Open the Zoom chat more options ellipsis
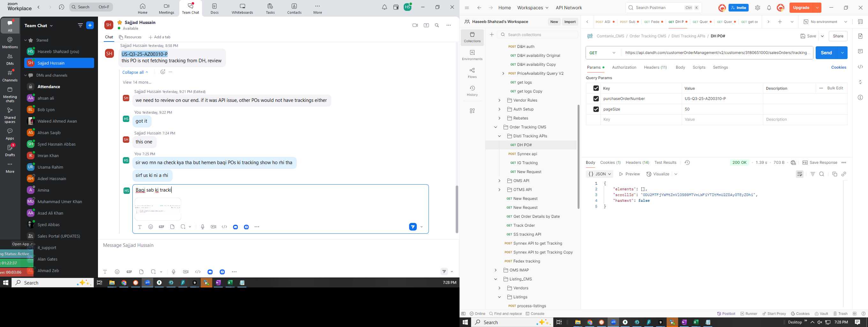 (x=448, y=25)
